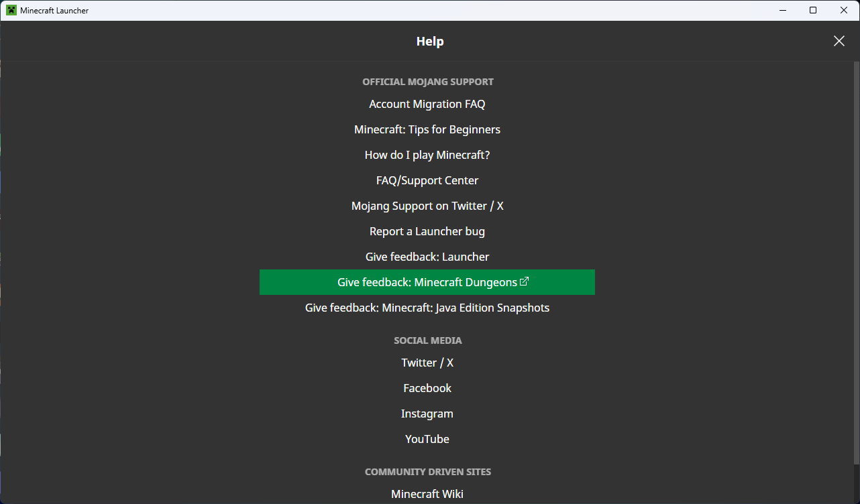The width and height of the screenshot is (860, 504).
Task: Open 'How do I play Minecraft?' link
Action: pos(427,155)
